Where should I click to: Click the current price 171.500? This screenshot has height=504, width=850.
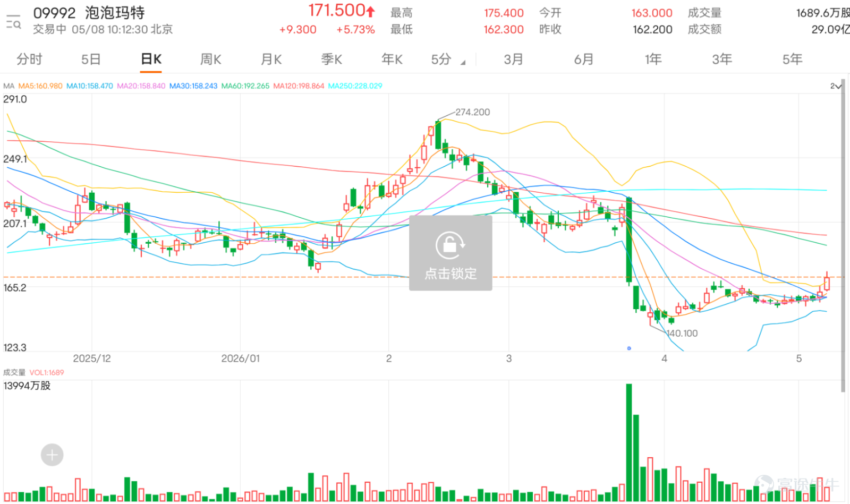coord(337,11)
